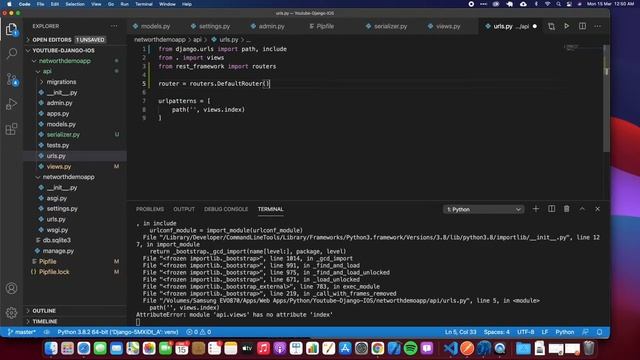The width and height of the screenshot is (640, 360).
Task: Change language mode via Python in status bar
Action: (x=564, y=332)
